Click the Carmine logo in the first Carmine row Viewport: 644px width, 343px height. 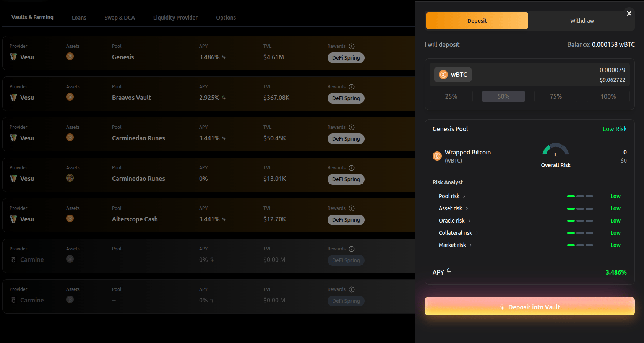(x=13, y=260)
